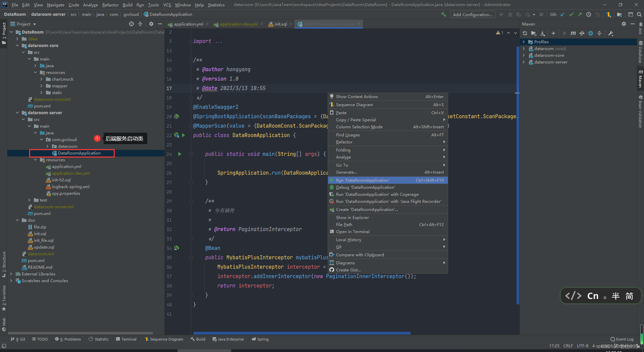Open Git Show History clock icon
The image size is (644, 352).
(x=589, y=14)
